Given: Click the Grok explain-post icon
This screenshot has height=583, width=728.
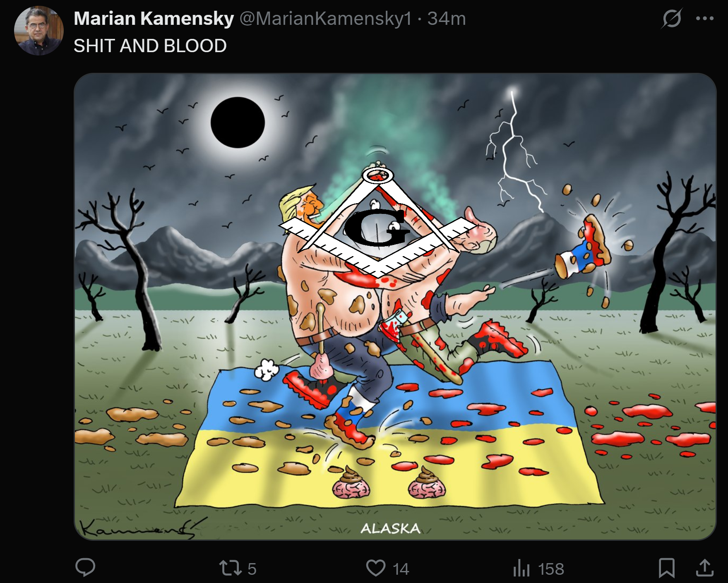Looking at the screenshot, I should (x=672, y=19).
